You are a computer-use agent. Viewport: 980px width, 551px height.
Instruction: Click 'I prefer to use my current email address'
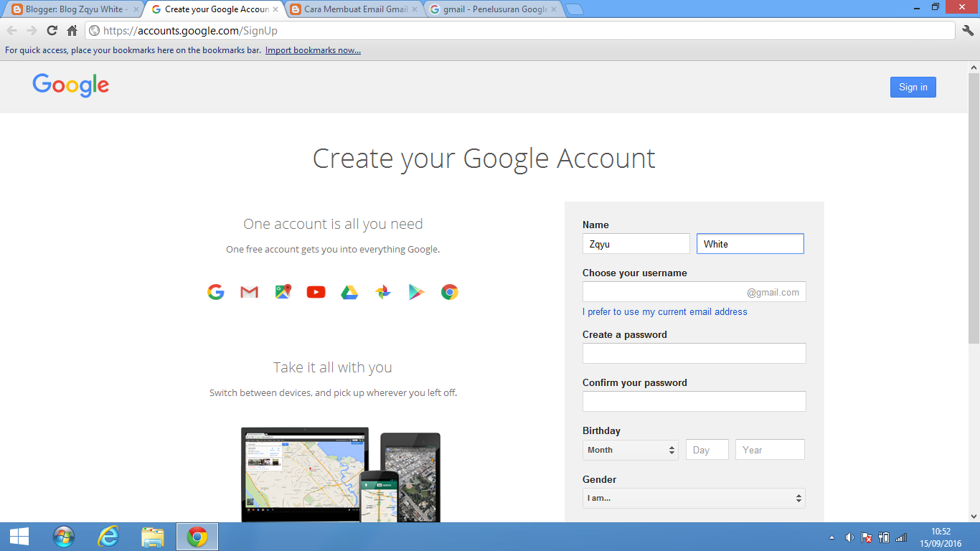click(x=665, y=311)
